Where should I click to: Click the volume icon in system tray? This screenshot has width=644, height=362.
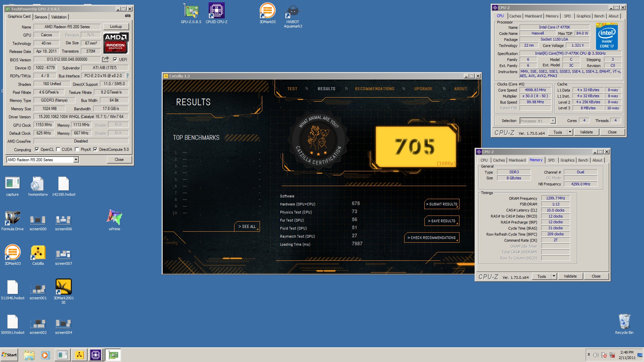[x=596, y=355]
